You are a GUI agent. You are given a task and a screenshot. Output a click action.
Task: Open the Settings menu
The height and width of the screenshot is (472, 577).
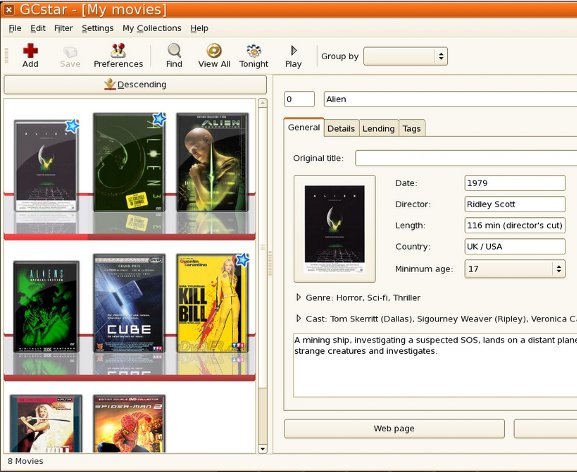click(x=98, y=28)
